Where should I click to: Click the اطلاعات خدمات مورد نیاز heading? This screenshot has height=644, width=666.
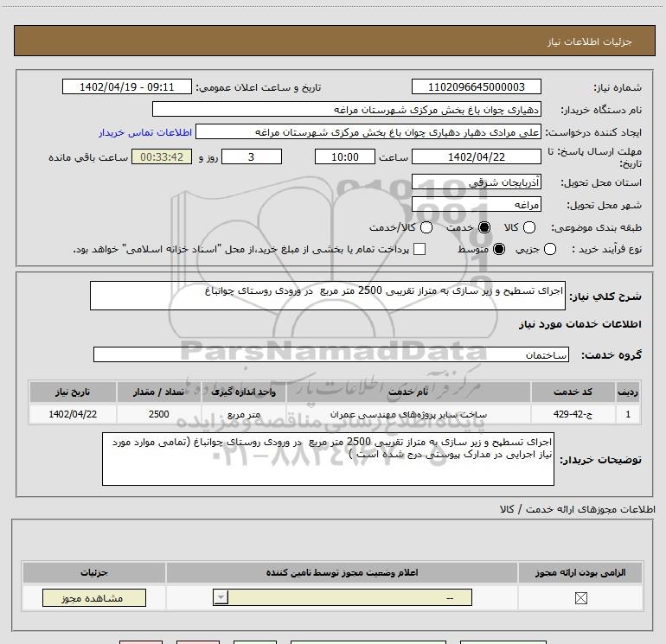pyautogui.click(x=580, y=324)
